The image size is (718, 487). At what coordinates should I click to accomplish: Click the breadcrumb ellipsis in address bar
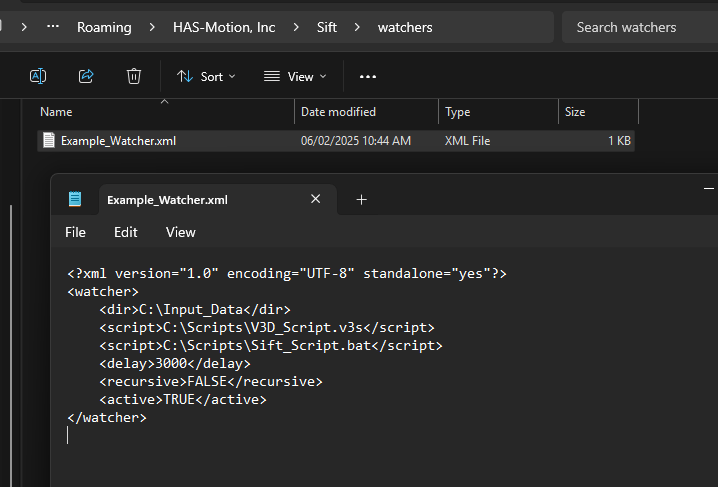pos(53,27)
